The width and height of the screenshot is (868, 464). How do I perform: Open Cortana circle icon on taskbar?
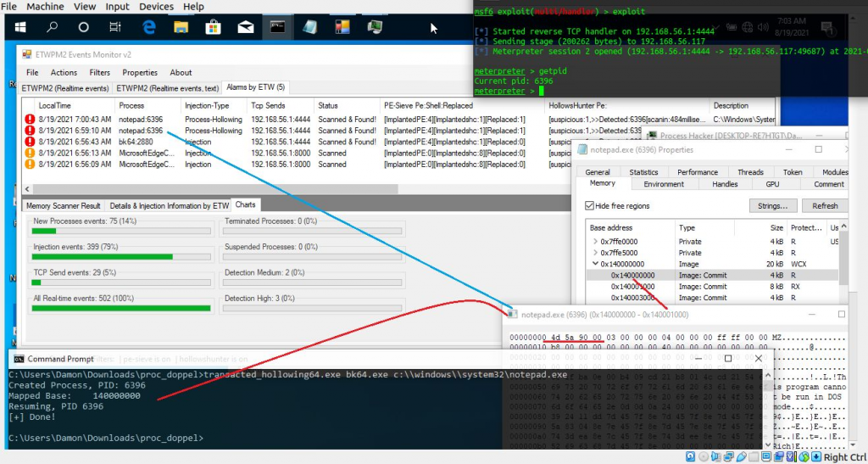[x=84, y=27]
